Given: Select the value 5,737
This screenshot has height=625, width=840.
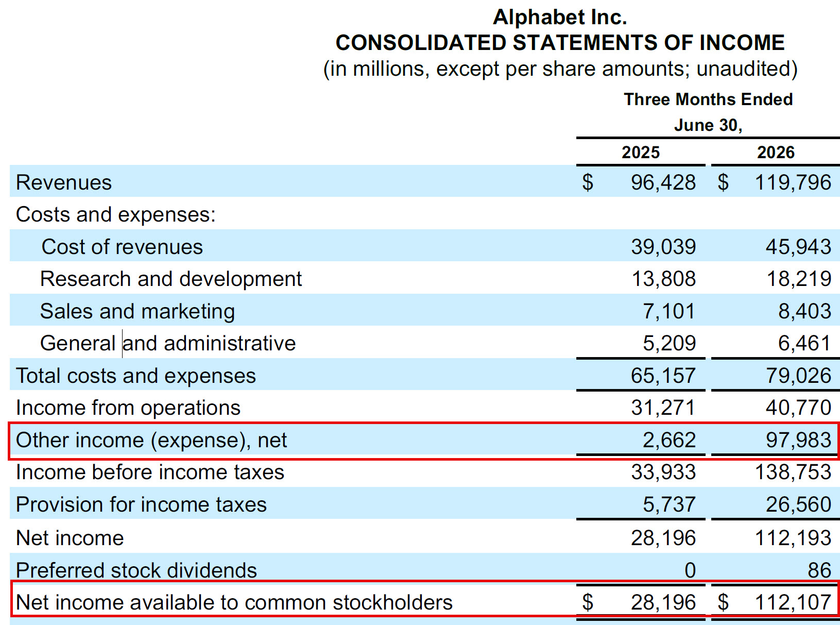Looking at the screenshot, I should (669, 504).
